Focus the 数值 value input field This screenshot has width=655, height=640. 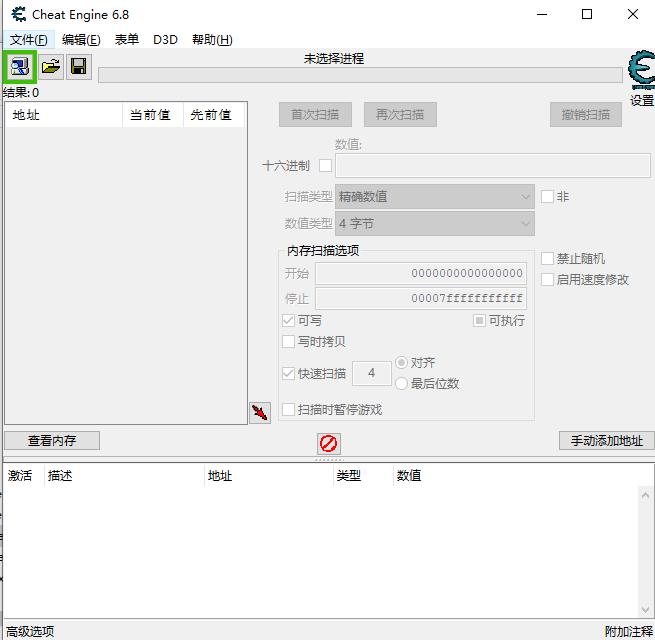493,165
